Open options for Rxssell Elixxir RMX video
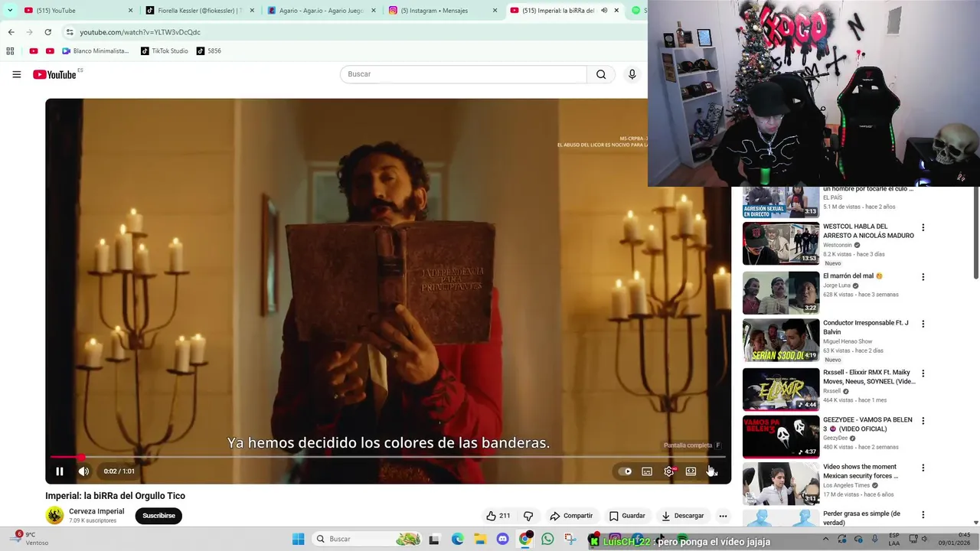980x551 pixels. (923, 373)
